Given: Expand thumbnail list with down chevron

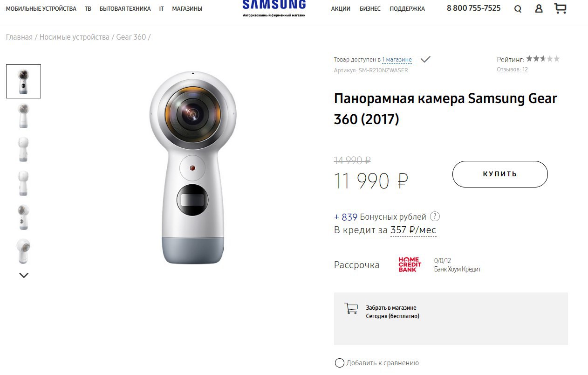Looking at the screenshot, I should (x=24, y=275).
